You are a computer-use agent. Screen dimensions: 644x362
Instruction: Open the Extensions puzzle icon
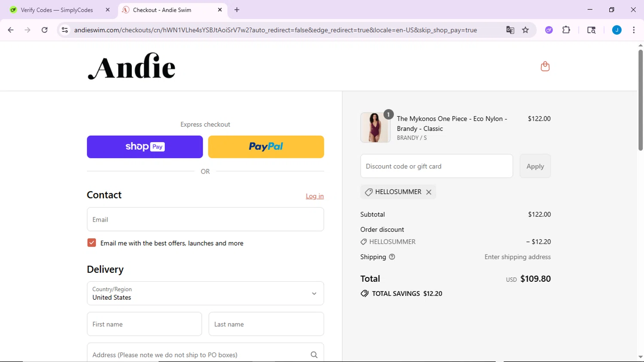(x=566, y=30)
